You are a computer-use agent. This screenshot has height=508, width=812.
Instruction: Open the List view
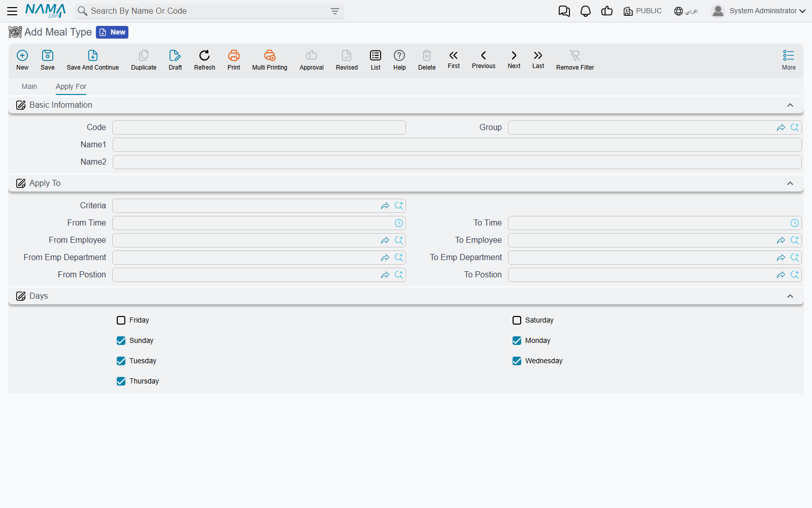coord(376,60)
